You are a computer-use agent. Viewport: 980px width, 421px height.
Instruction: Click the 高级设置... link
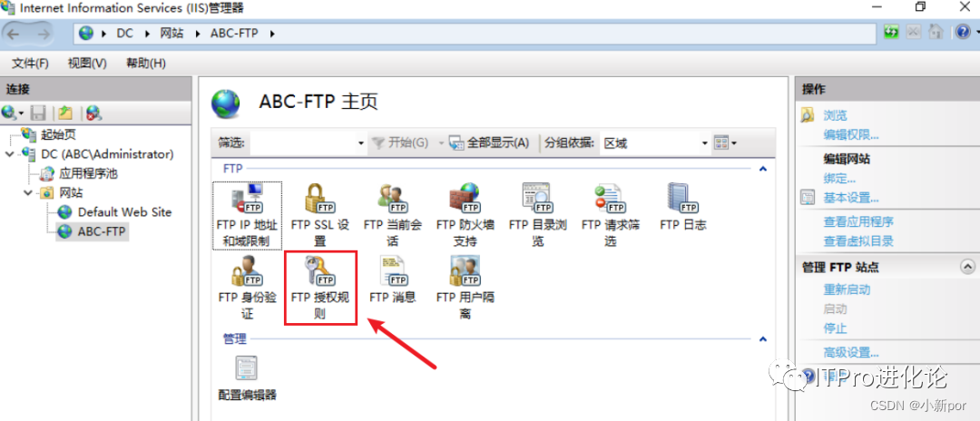pyautogui.click(x=851, y=352)
